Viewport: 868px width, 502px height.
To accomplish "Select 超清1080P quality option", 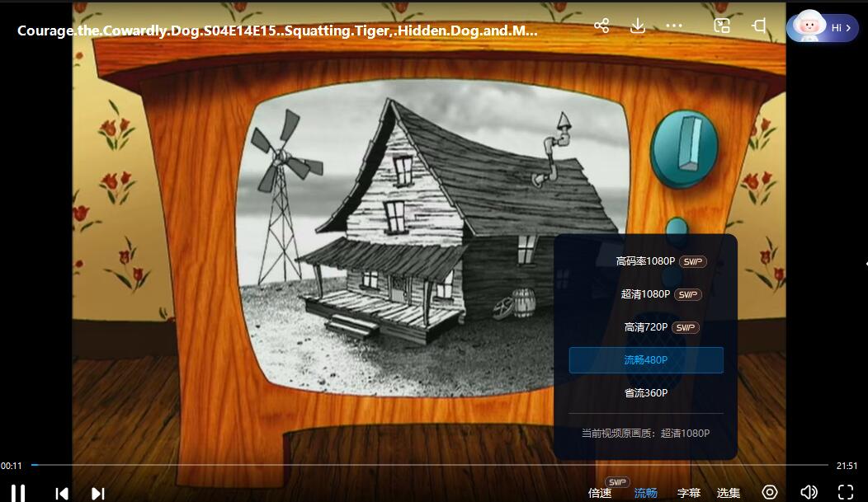I will (x=646, y=294).
